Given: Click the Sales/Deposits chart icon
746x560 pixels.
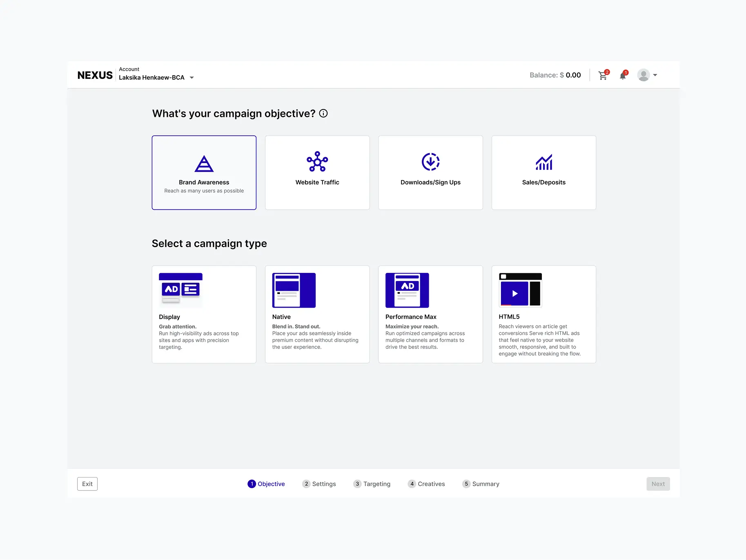Looking at the screenshot, I should pos(543,162).
